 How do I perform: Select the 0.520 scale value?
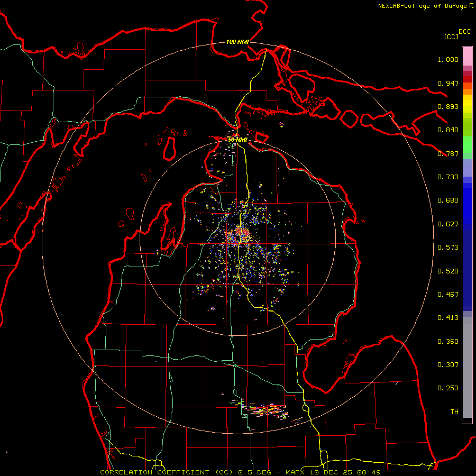point(448,271)
